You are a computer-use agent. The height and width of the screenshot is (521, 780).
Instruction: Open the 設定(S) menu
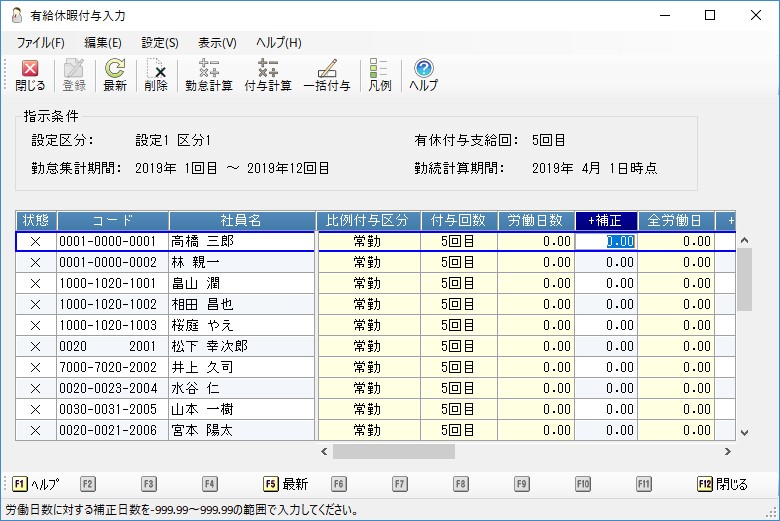coord(160,43)
